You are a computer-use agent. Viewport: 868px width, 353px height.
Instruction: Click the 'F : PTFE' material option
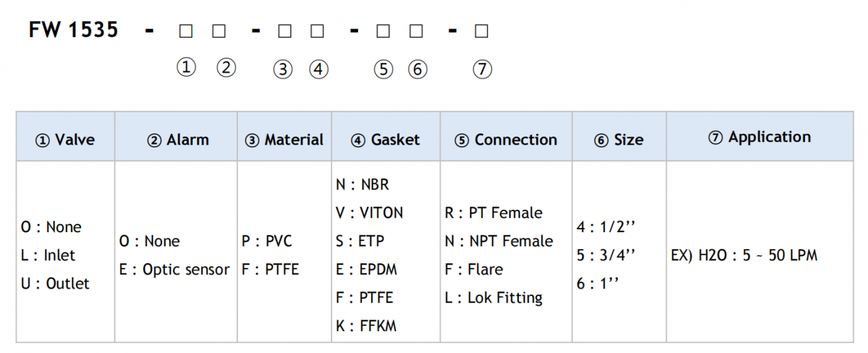[x=270, y=270]
